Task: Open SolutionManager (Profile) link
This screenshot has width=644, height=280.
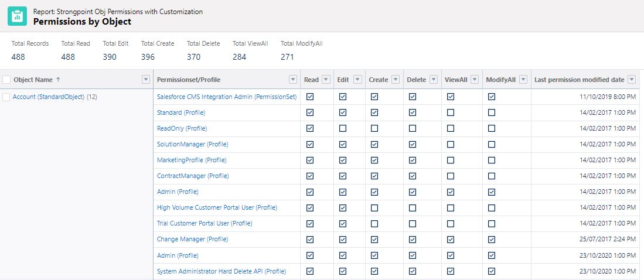Action: [192, 144]
